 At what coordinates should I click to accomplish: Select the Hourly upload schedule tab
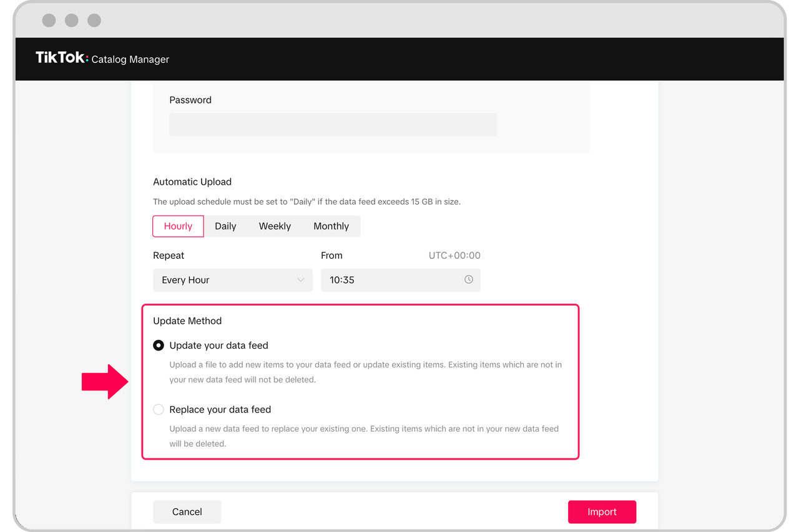point(178,226)
